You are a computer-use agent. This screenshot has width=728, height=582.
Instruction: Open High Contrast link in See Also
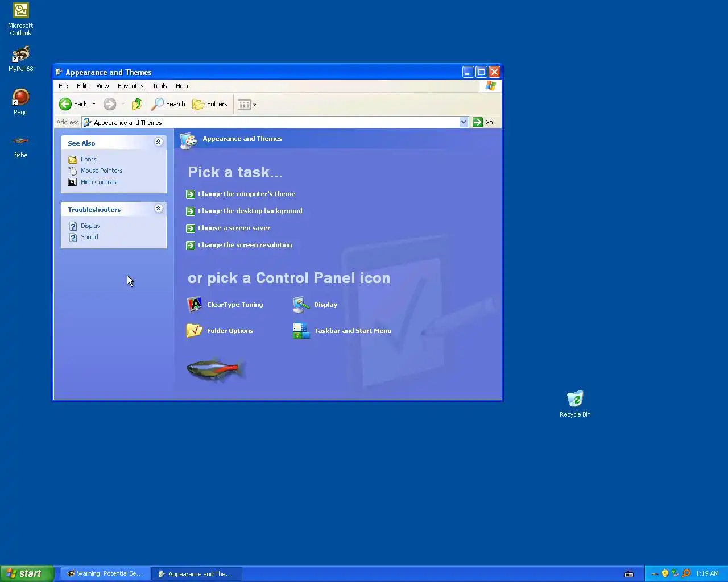pyautogui.click(x=100, y=182)
